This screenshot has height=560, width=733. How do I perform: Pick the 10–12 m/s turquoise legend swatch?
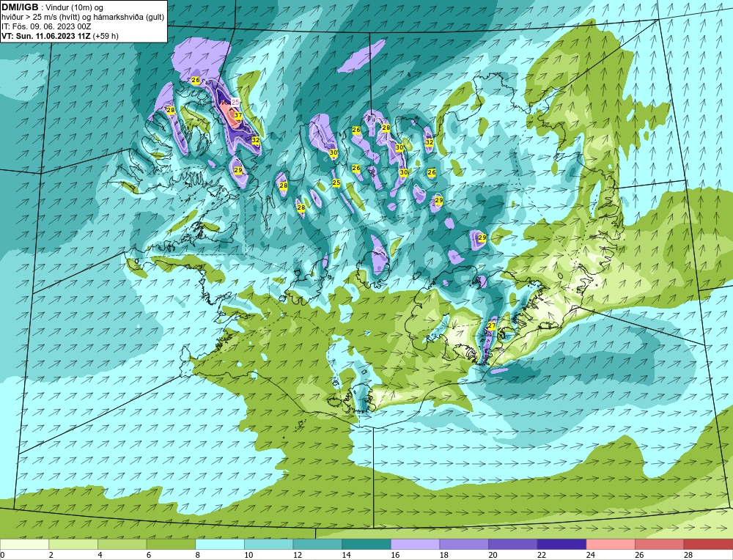pyautogui.click(x=268, y=544)
